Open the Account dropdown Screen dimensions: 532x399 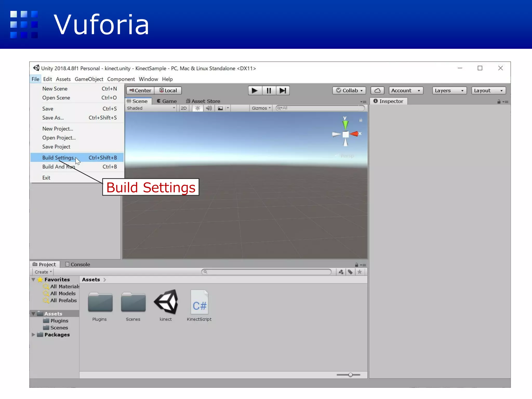click(406, 90)
